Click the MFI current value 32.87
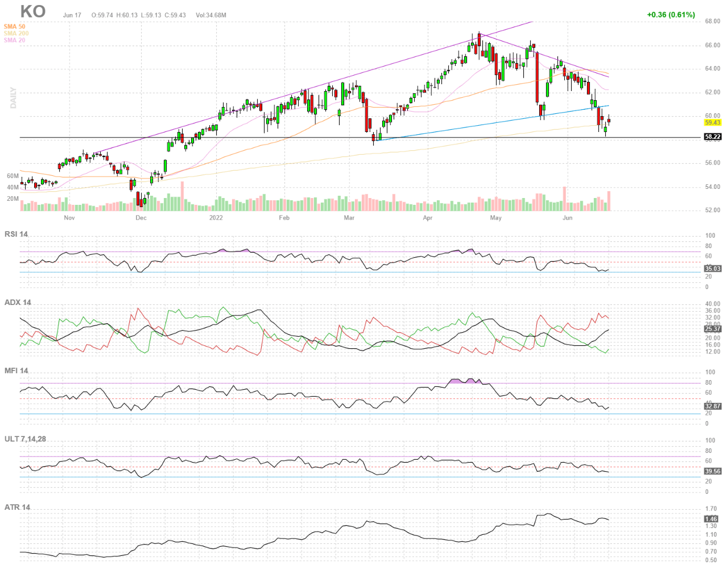 713,406
